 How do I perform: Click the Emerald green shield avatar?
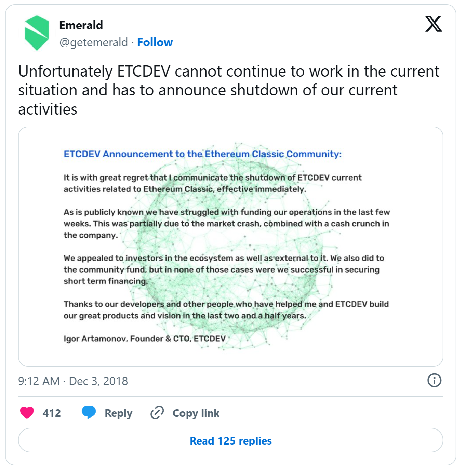37,33
